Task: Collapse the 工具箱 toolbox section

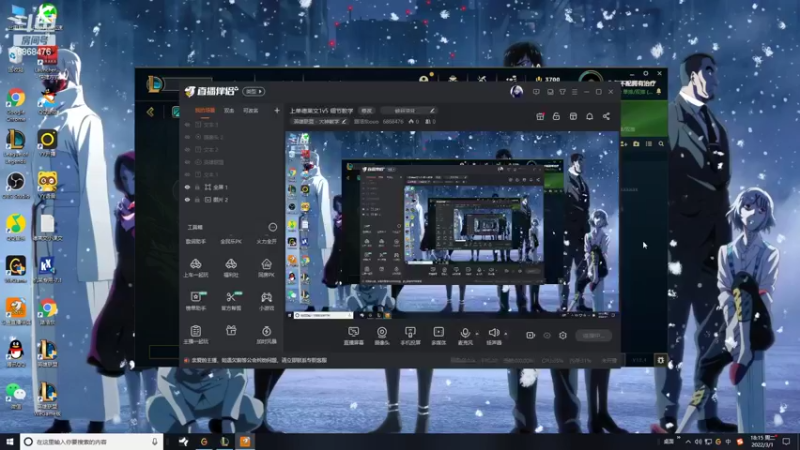Action: (272, 227)
